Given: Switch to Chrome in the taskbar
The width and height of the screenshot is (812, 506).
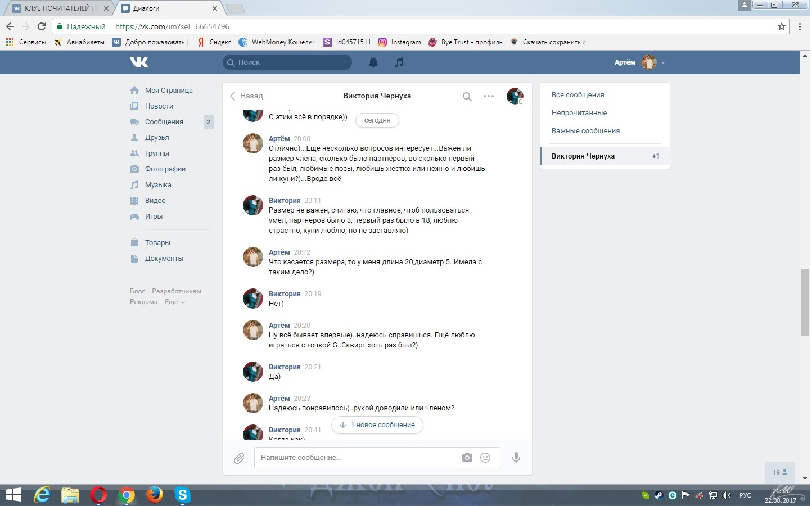Looking at the screenshot, I should point(127,495).
